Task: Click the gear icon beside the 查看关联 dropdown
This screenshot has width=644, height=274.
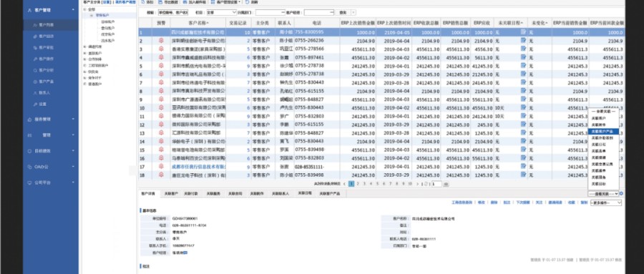Action: (621, 193)
